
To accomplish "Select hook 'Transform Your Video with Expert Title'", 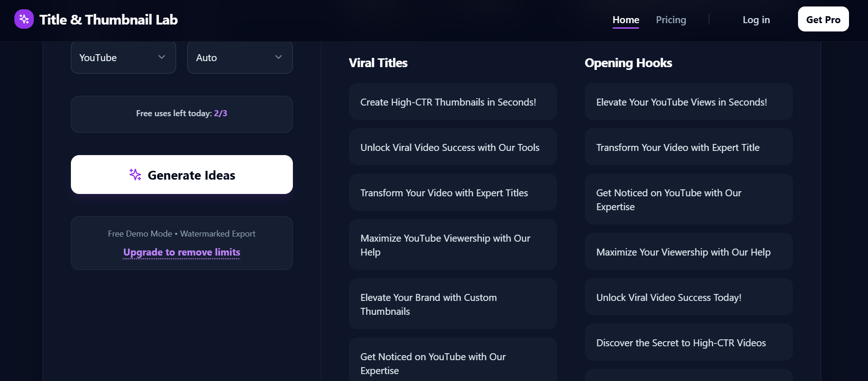I will [x=689, y=147].
